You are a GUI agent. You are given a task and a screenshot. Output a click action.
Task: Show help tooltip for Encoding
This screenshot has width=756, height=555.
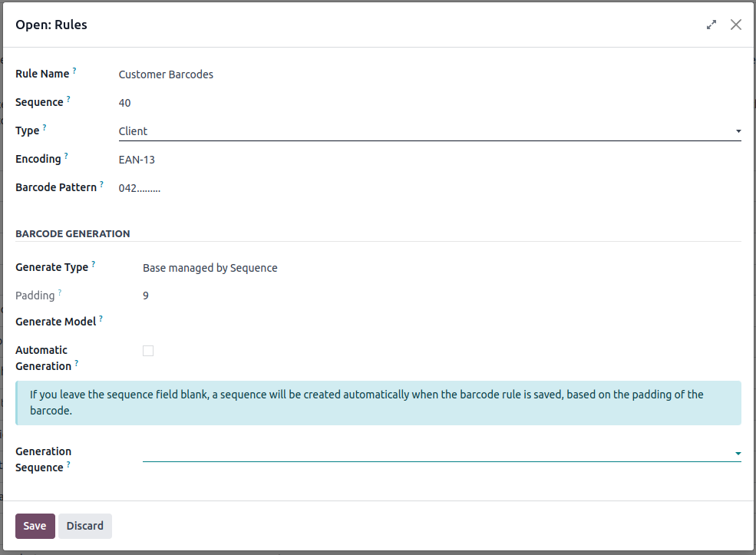(66, 156)
